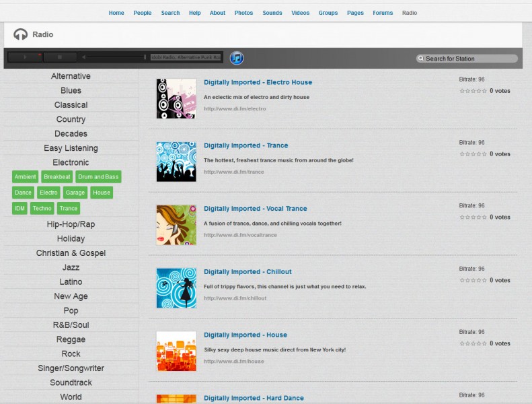532x404 pixels.
Task: Go to Sounds section
Action: click(272, 13)
